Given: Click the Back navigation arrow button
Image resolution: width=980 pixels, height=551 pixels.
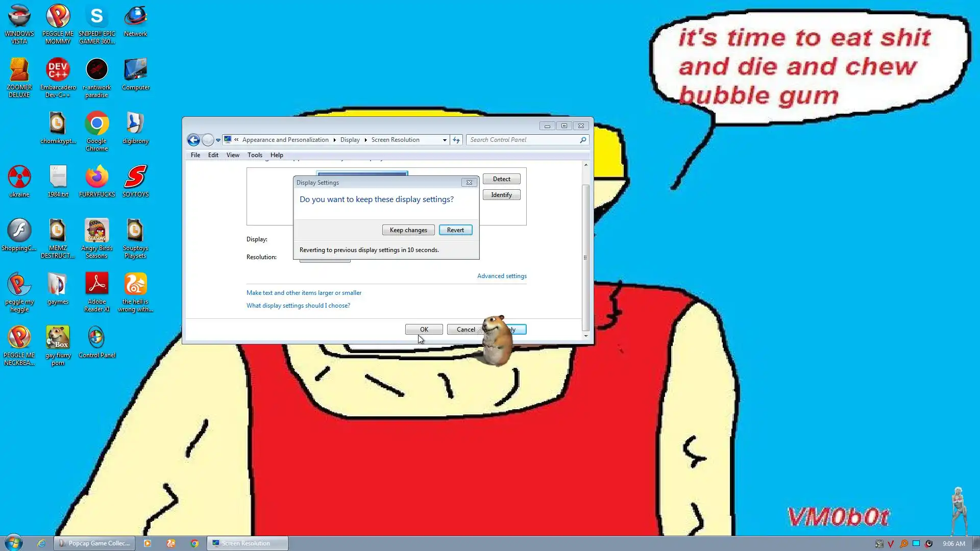Looking at the screenshot, I should 193,140.
